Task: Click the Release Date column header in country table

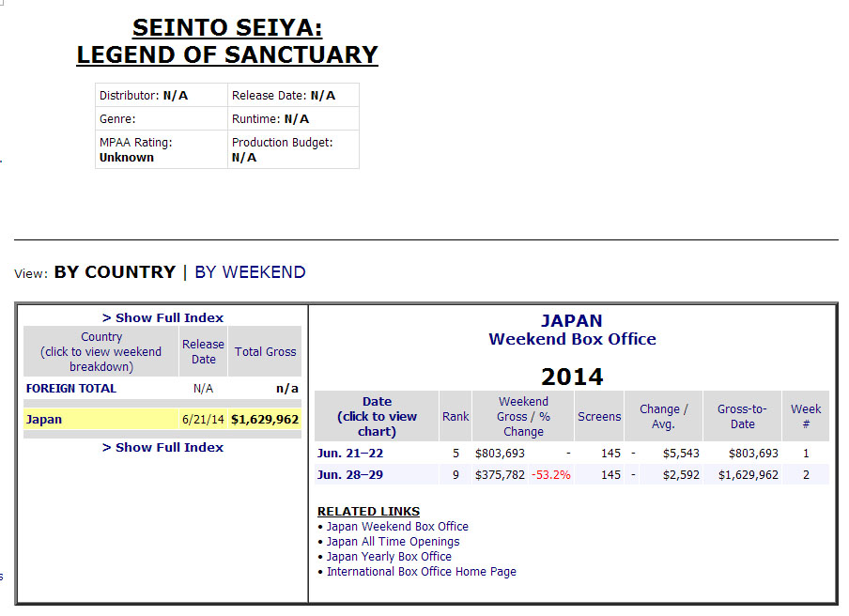Action: 203,351
